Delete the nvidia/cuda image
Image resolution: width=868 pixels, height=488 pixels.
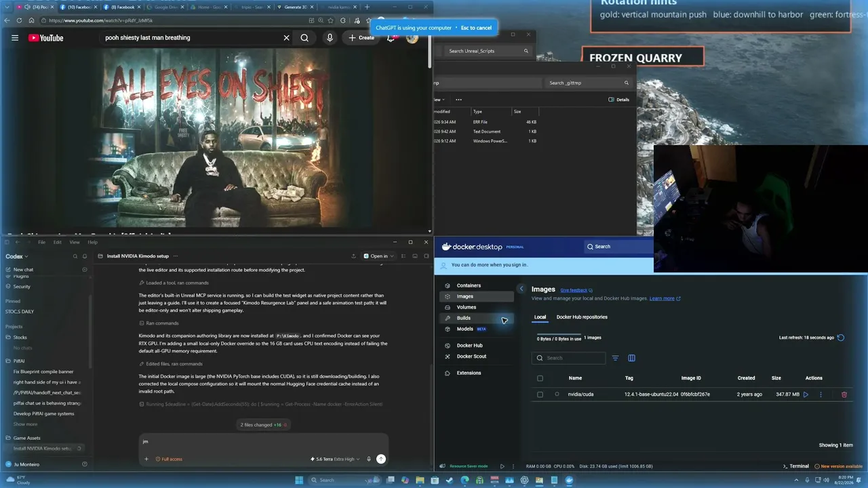[844, 394]
